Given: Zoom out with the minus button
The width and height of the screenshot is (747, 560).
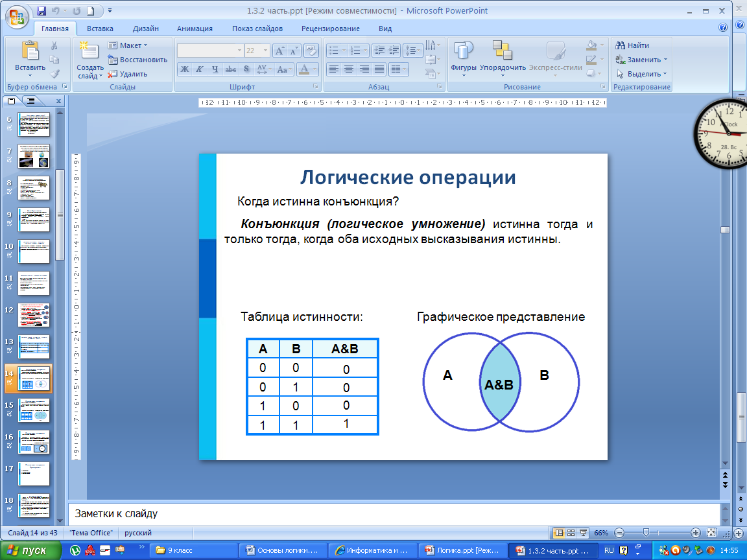Looking at the screenshot, I should [x=619, y=533].
